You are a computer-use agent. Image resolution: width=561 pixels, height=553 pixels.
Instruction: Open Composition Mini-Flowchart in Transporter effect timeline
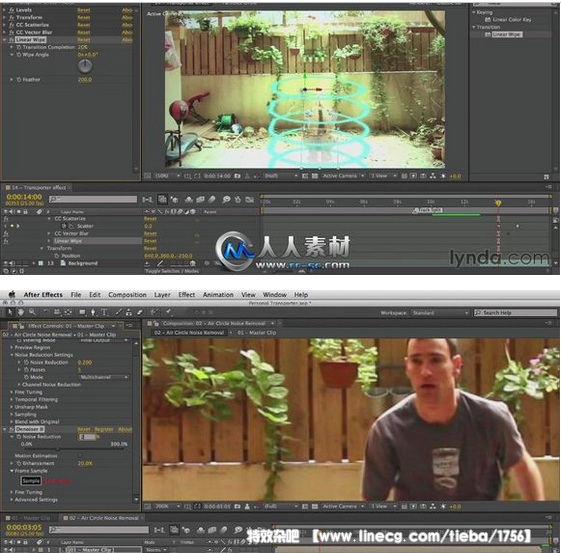(147, 200)
